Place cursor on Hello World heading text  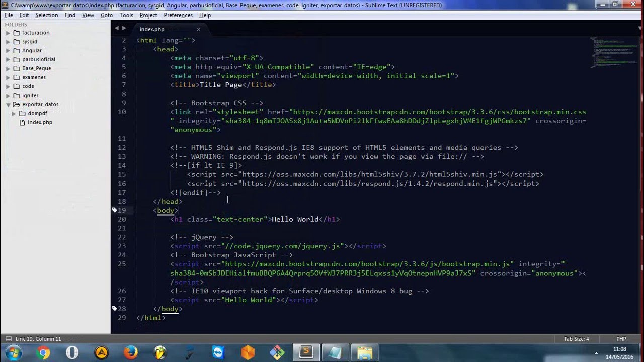click(x=295, y=219)
